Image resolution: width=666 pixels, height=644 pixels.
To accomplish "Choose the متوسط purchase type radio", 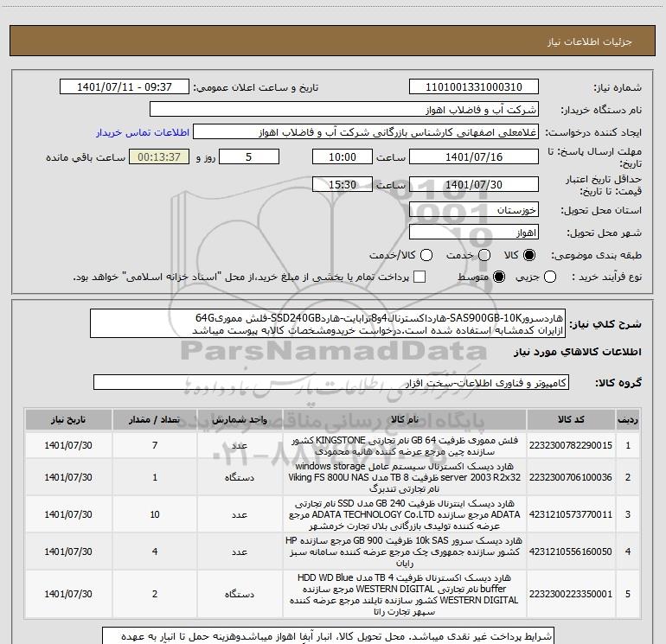I will [499, 277].
